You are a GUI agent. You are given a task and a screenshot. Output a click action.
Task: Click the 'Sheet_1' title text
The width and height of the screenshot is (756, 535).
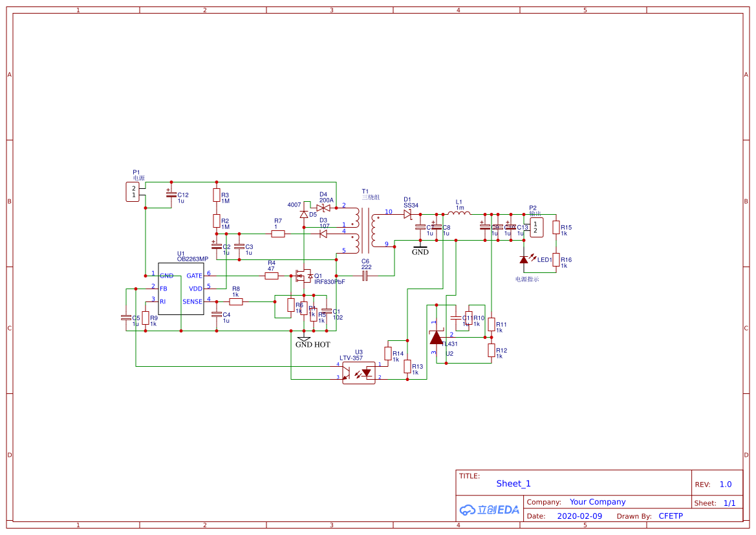point(513,484)
